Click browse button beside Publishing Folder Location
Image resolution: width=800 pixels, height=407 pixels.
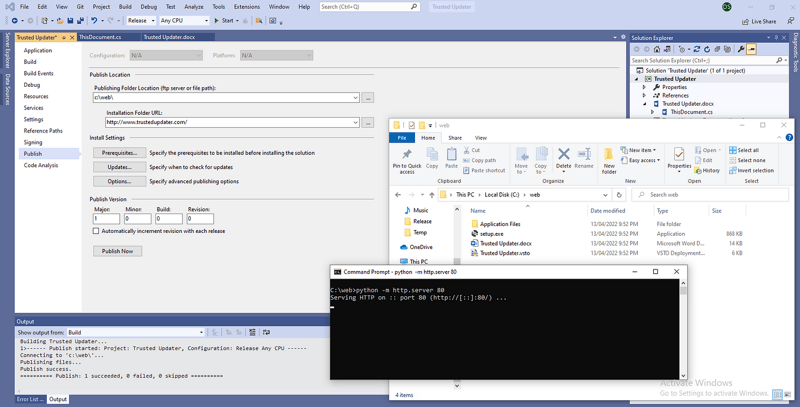click(x=367, y=97)
